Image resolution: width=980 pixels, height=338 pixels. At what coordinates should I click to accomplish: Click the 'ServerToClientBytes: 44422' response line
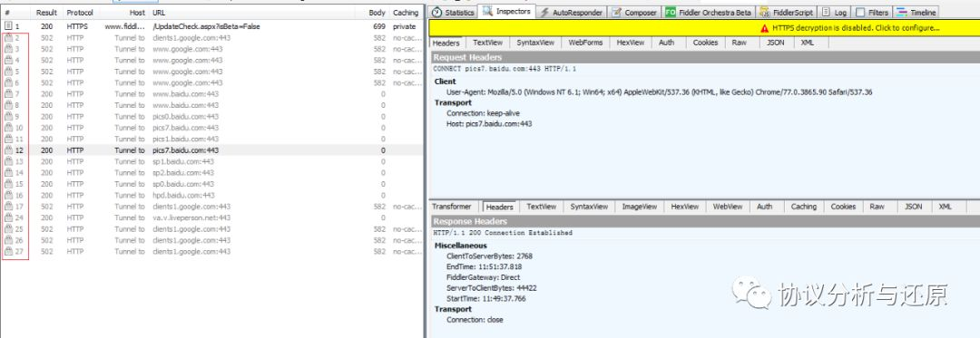click(x=491, y=288)
